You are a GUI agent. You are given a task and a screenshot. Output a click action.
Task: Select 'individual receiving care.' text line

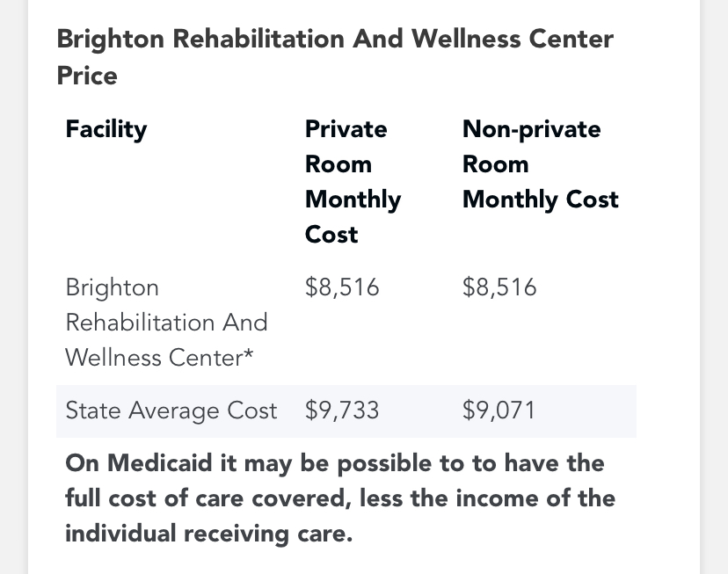click(x=209, y=534)
